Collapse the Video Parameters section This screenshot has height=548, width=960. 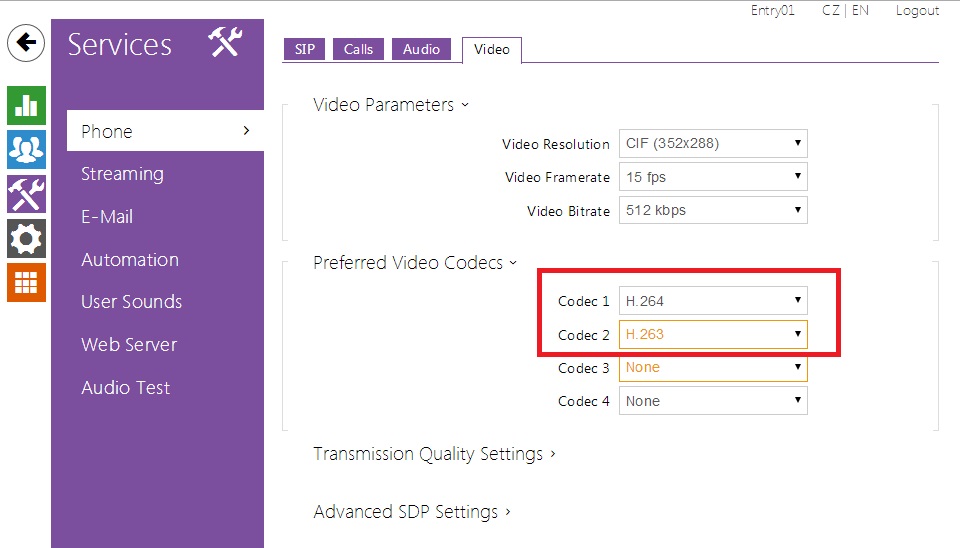click(391, 105)
